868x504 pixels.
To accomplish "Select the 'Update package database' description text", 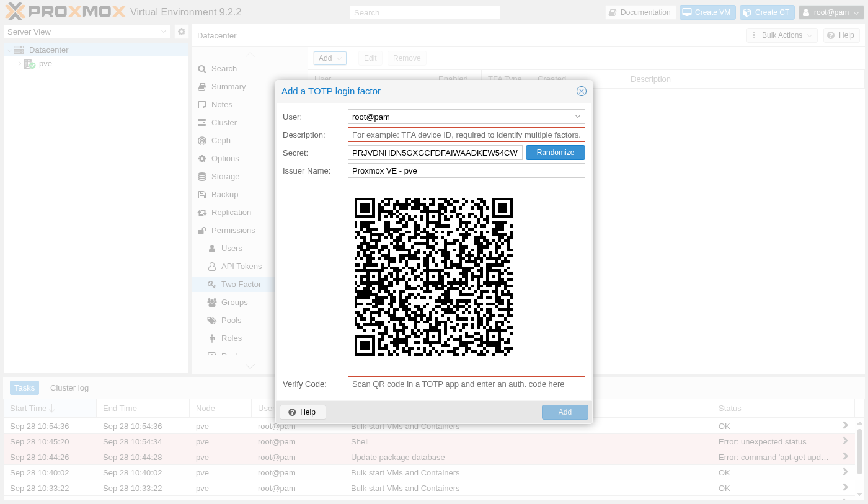I will (x=397, y=458).
